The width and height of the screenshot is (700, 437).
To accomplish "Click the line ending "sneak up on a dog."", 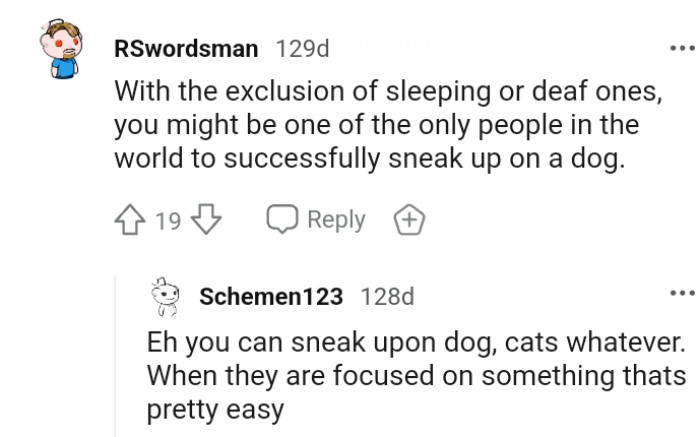I will pos(369,159).
